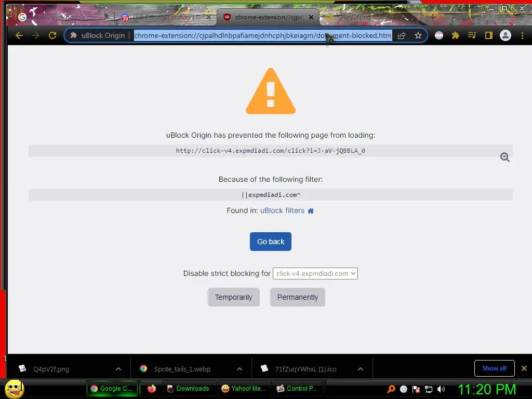
Task: Expand options for 71fZuqYWhxL (1).ico download
Action: click(x=361, y=369)
